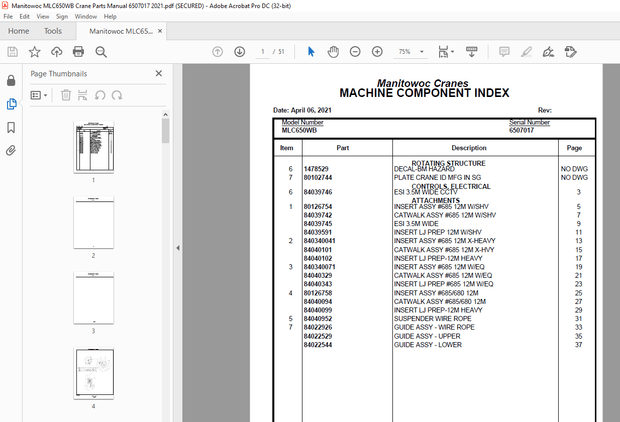Close the Page Thumbnails panel
620x422 pixels.
point(159,74)
